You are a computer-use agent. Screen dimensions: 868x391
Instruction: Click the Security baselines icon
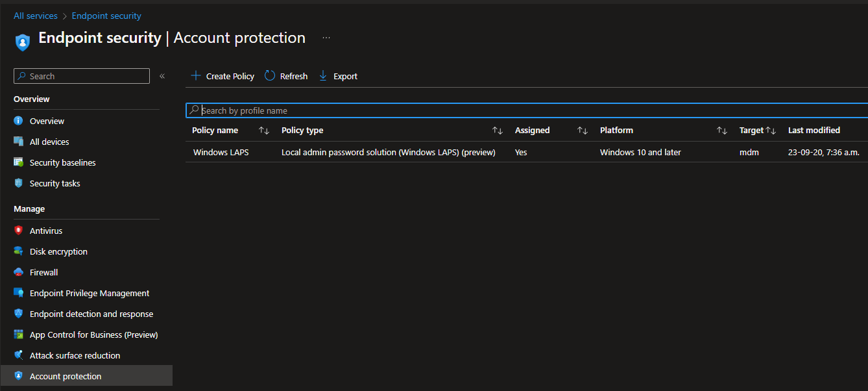click(18, 162)
